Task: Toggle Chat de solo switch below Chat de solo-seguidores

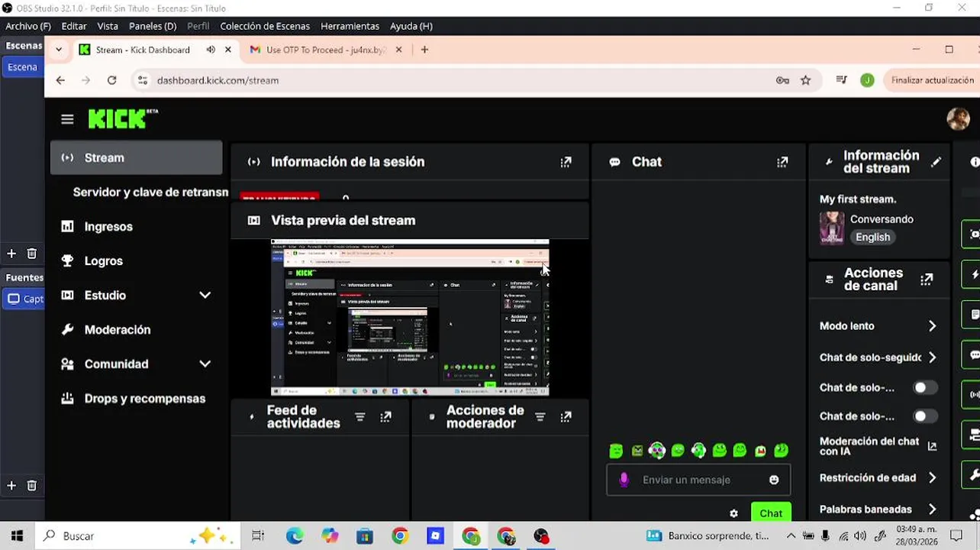Action: tap(925, 387)
